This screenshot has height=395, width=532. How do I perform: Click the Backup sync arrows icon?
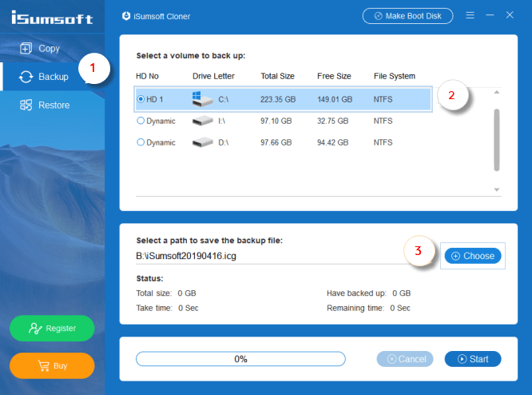(26, 77)
